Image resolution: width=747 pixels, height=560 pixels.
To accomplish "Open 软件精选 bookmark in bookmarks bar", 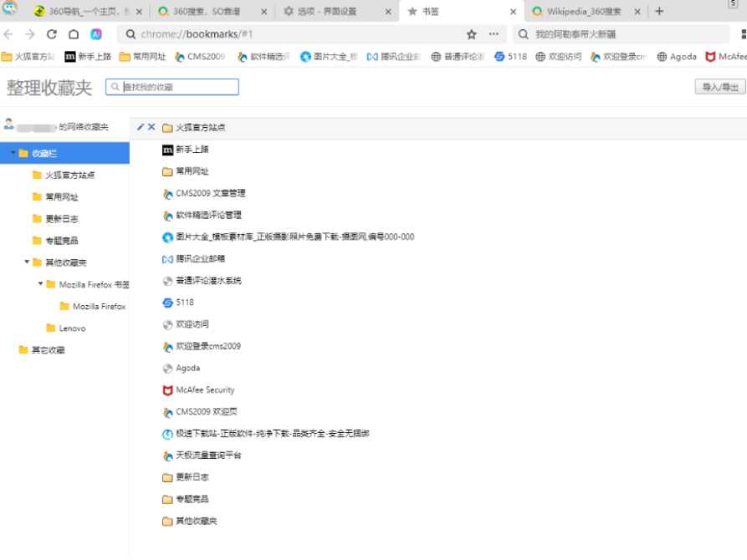I will [x=264, y=57].
